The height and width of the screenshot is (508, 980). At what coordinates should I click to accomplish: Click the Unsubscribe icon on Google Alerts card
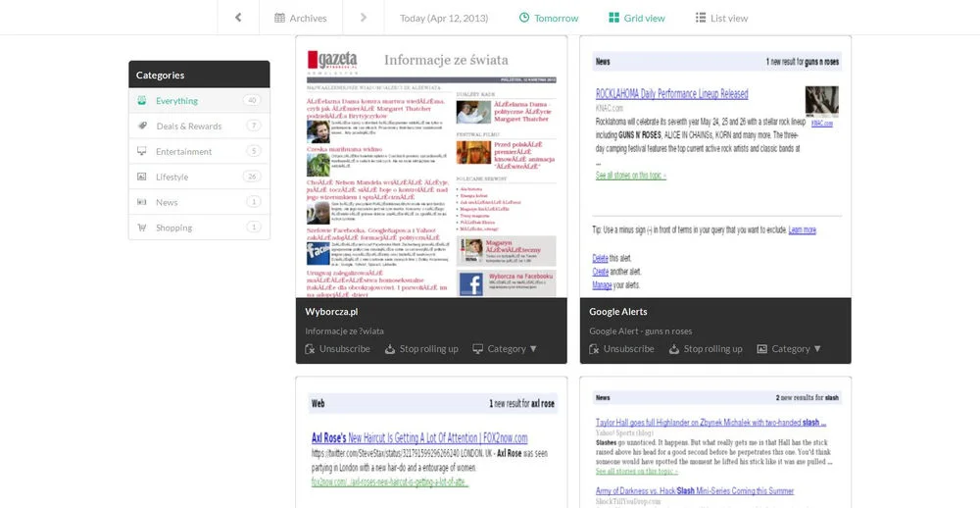[594, 349]
